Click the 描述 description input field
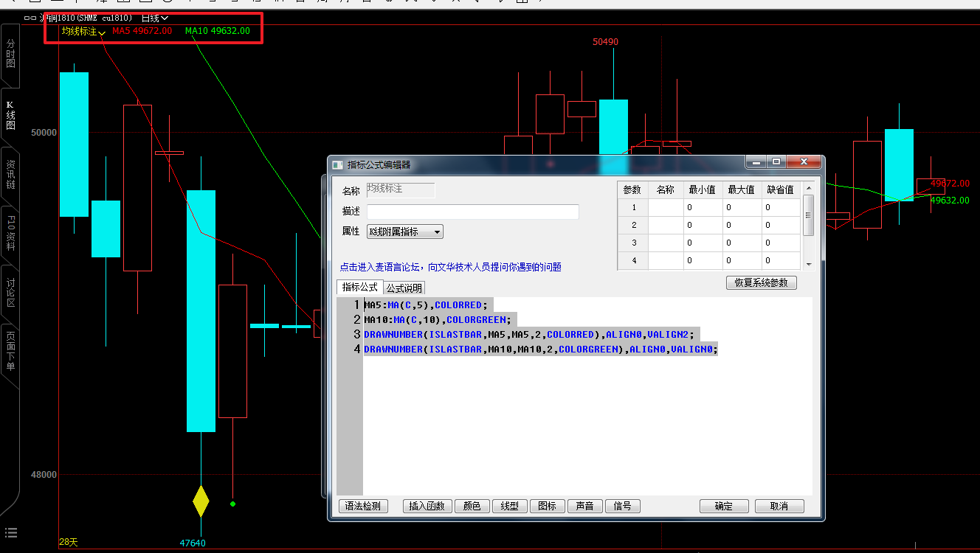 [x=472, y=212]
